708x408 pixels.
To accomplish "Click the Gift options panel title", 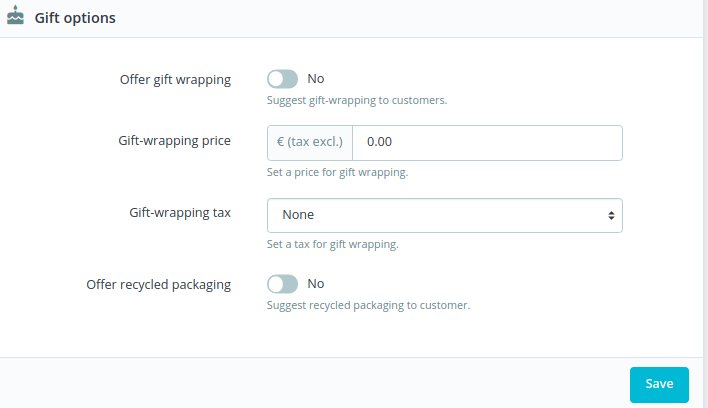I will [75, 18].
